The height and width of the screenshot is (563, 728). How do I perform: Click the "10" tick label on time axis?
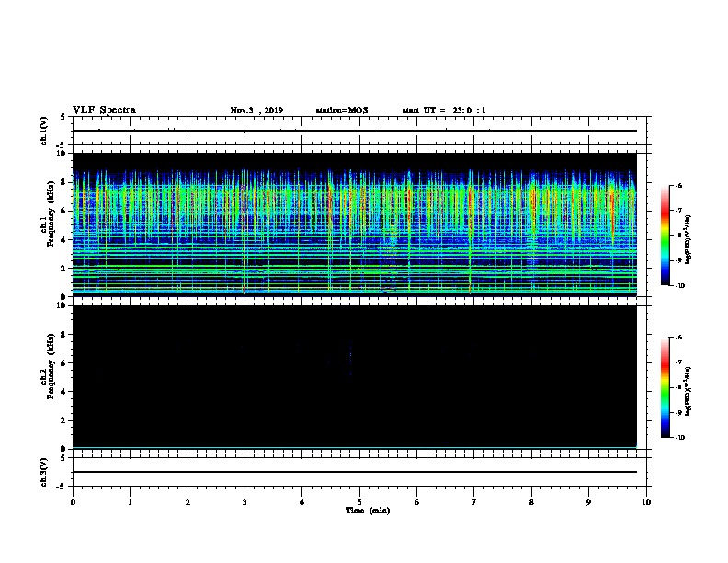coord(646,501)
